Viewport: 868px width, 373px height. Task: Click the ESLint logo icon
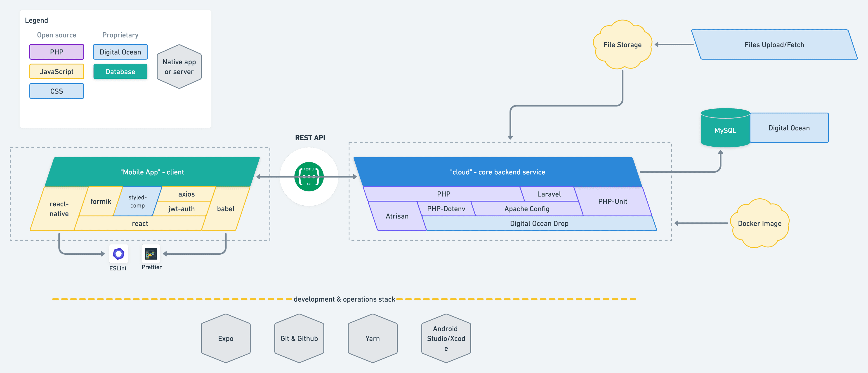click(119, 253)
